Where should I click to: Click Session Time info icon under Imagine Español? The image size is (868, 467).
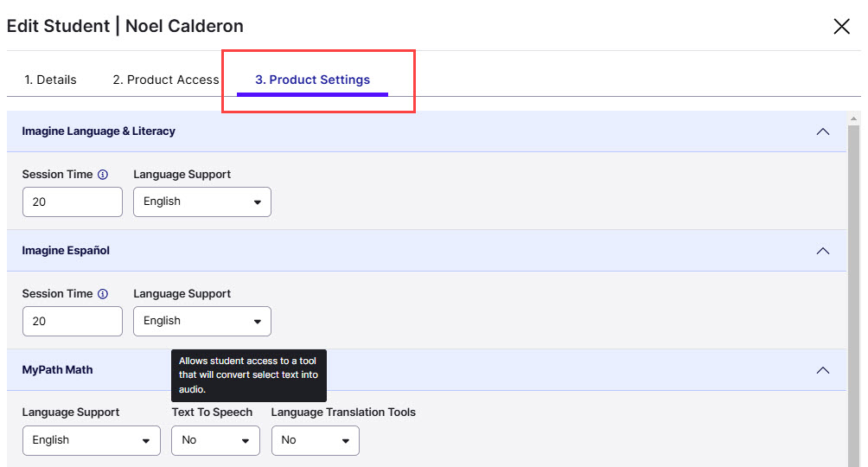click(103, 294)
